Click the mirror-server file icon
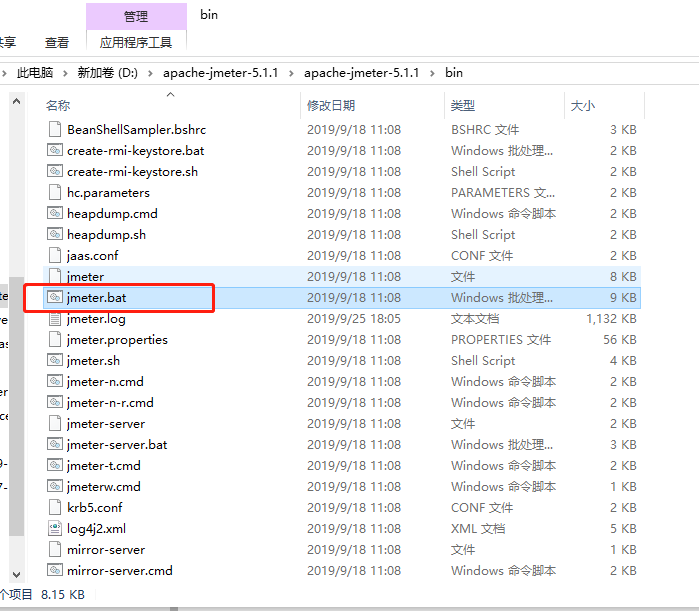Screen dimensions: 699x611 coord(55,549)
